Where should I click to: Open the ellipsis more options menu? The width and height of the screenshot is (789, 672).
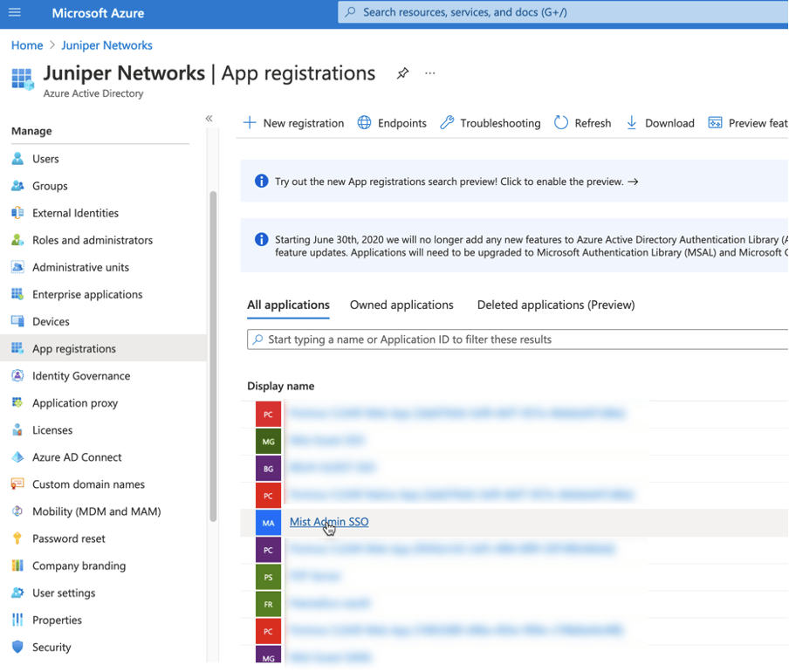pos(429,73)
